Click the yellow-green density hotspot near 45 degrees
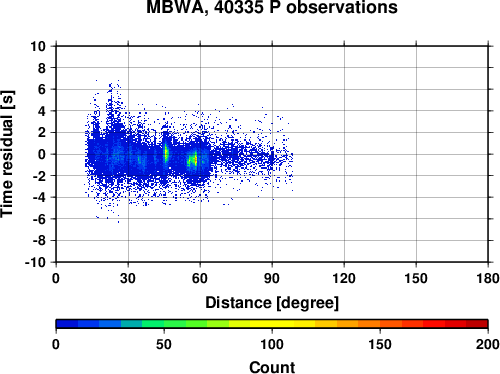Screen dimensions: 500x374 (166, 154)
